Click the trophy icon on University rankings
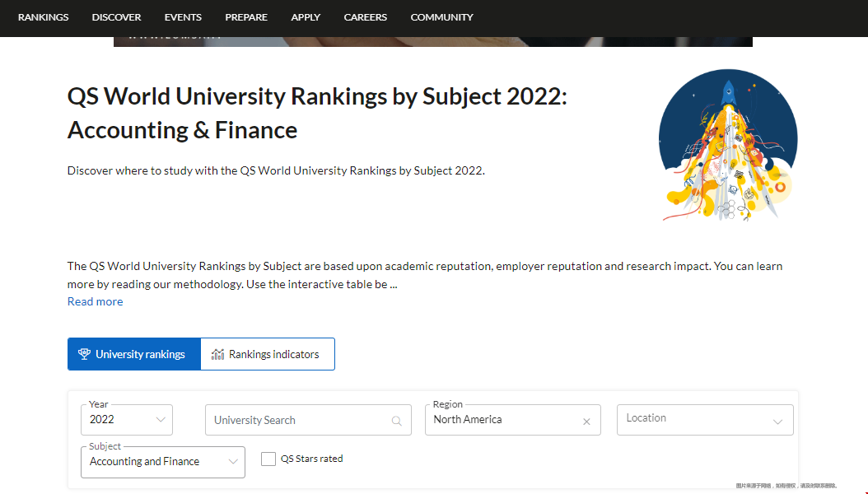The height and width of the screenshot is (494, 868). (84, 354)
